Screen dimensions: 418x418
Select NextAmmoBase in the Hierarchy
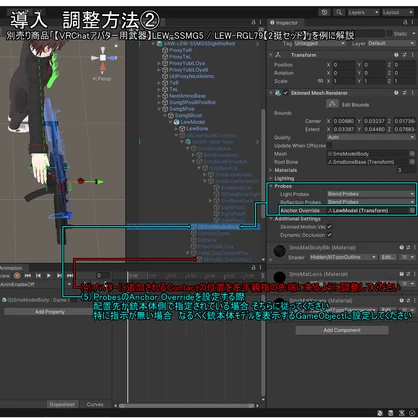click(187, 96)
